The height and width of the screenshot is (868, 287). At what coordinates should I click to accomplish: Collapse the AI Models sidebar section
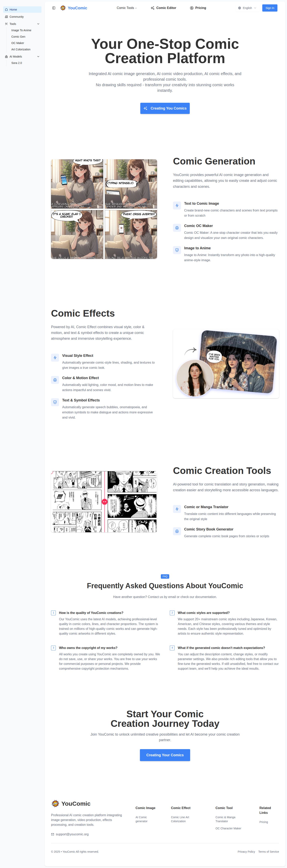[38, 57]
